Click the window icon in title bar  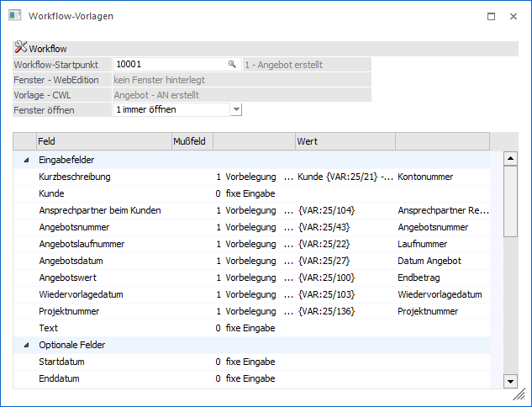tap(14, 16)
